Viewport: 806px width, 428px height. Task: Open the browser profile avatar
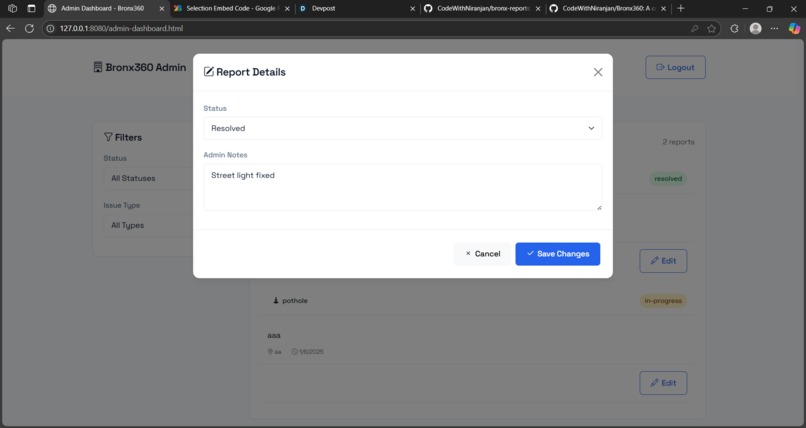(755, 28)
